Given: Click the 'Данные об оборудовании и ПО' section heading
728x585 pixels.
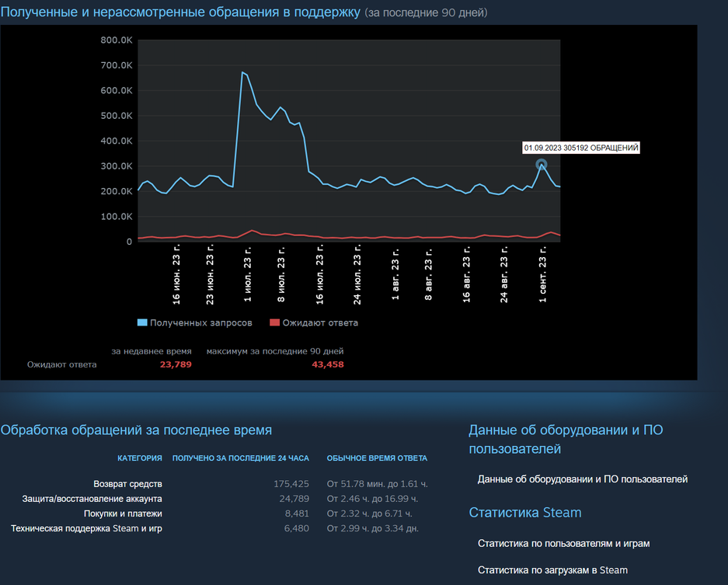Looking at the screenshot, I should 566,439.
